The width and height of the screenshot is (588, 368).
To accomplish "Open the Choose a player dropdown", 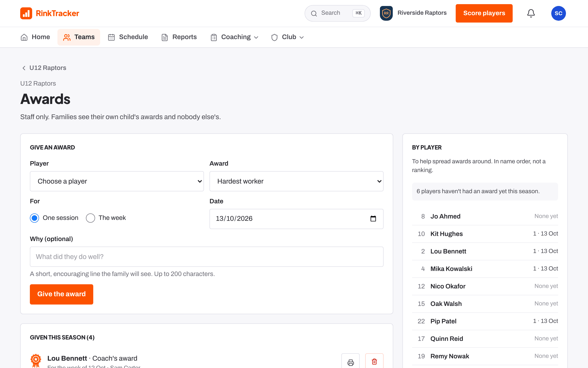I will click(x=117, y=181).
